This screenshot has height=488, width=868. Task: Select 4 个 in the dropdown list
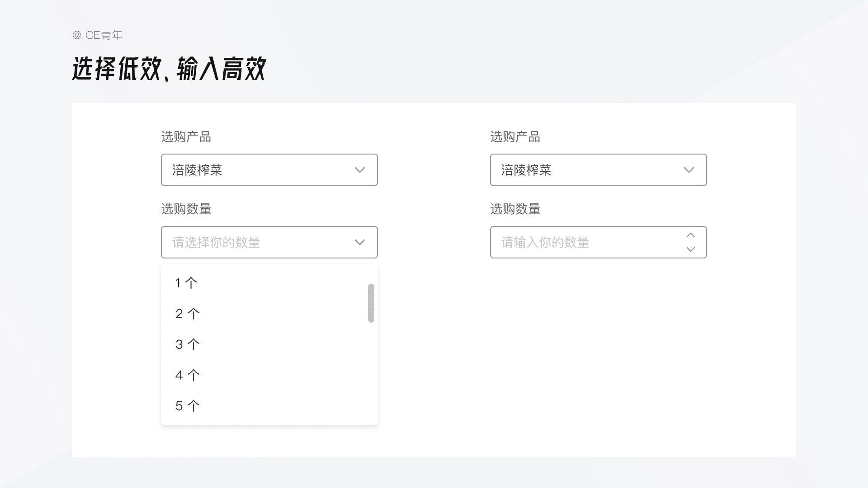point(187,375)
